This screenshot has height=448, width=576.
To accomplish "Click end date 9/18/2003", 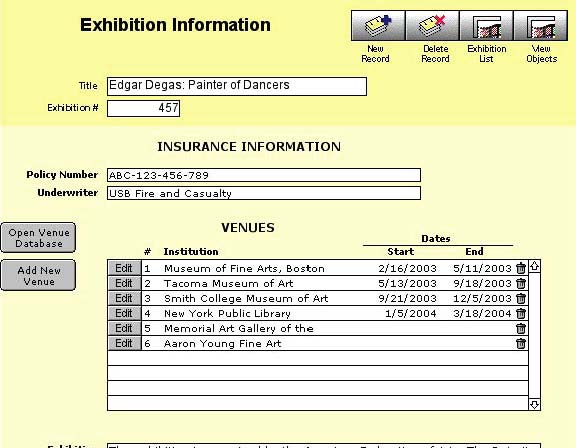I will tap(482, 283).
